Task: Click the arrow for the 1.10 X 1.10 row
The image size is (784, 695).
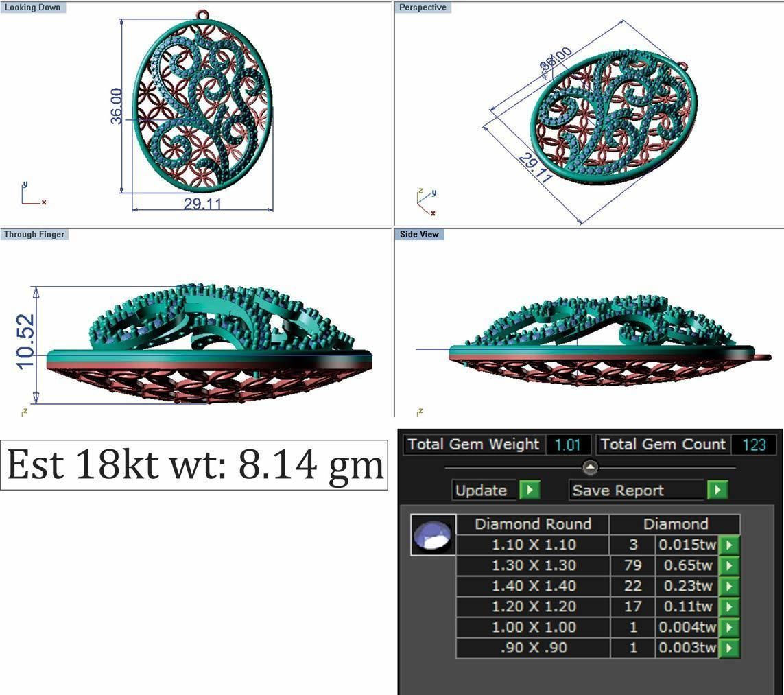Action: [x=729, y=545]
